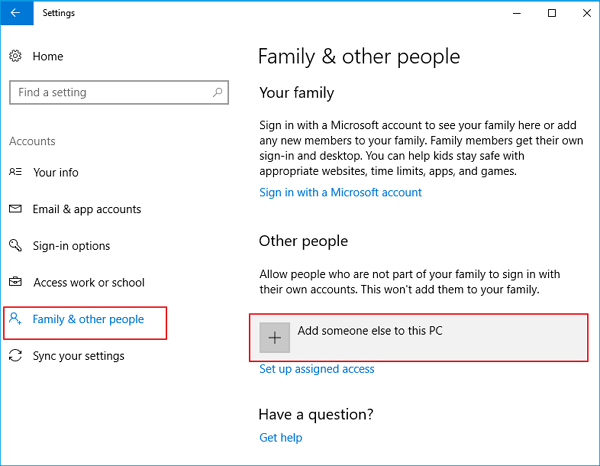Click the back arrow button
Image resolution: width=600 pixels, height=466 pixels.
15,13
